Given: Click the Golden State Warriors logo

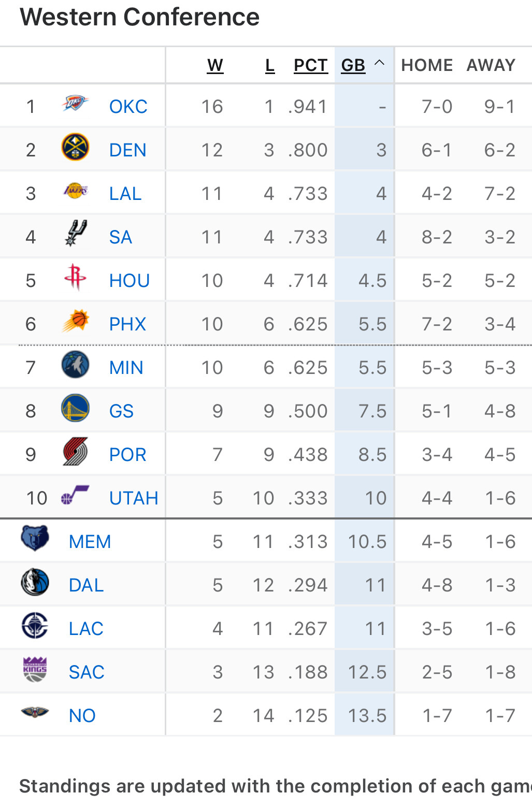Looking at the screenshot, I should click(x=75, y=408).
